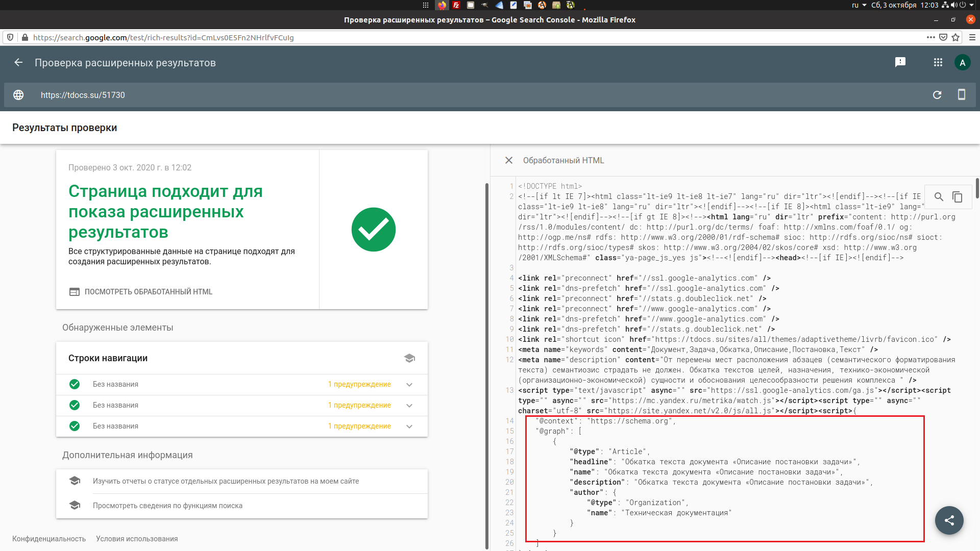Click the scrollbar of the results panel
This screenshot has height=551, width=980.
(x=486, y=365)
